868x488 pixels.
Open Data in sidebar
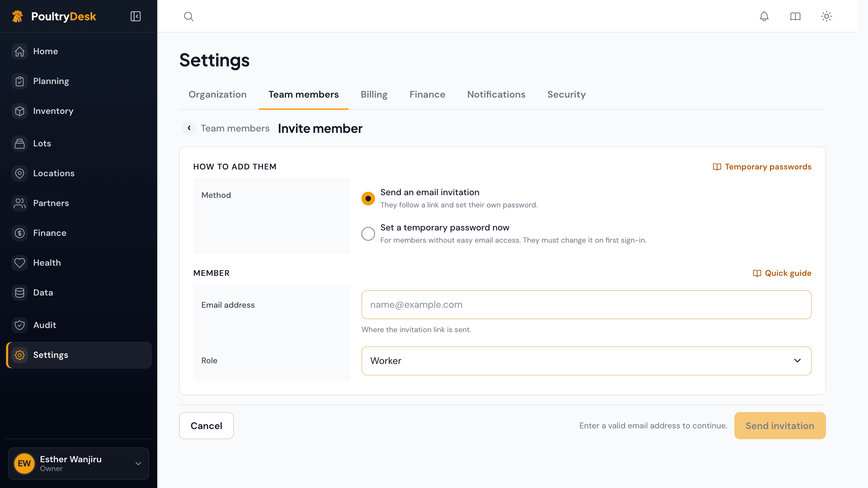click(79, 293)
